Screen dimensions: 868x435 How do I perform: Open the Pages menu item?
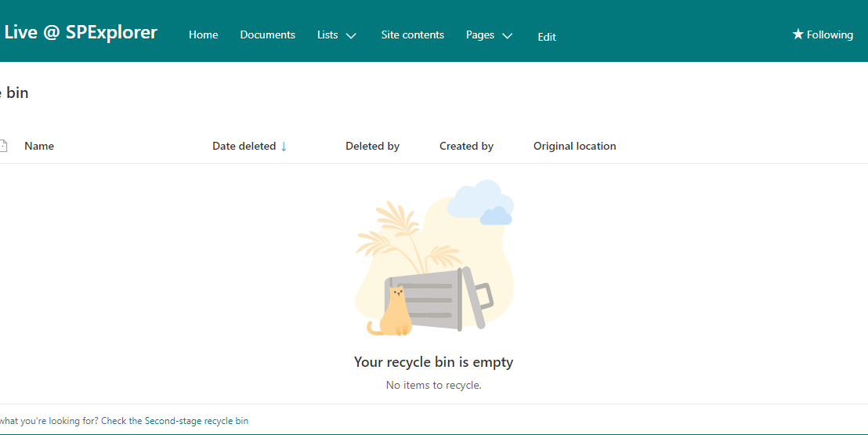(480, 34)
